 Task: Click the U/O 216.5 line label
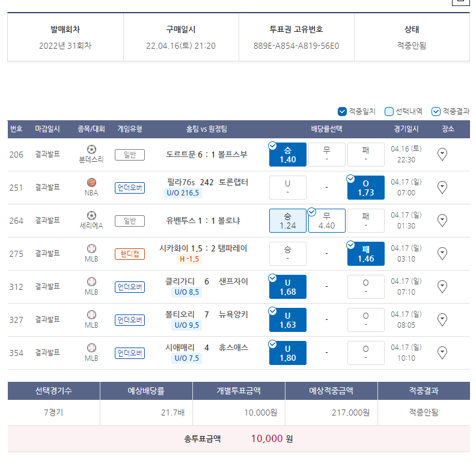click(183, 193)
